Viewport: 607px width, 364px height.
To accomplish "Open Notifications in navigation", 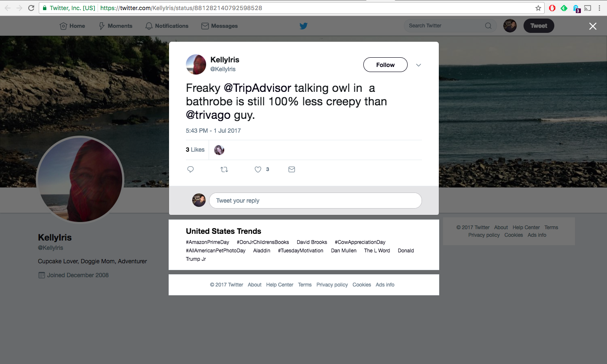I will 167,26.
